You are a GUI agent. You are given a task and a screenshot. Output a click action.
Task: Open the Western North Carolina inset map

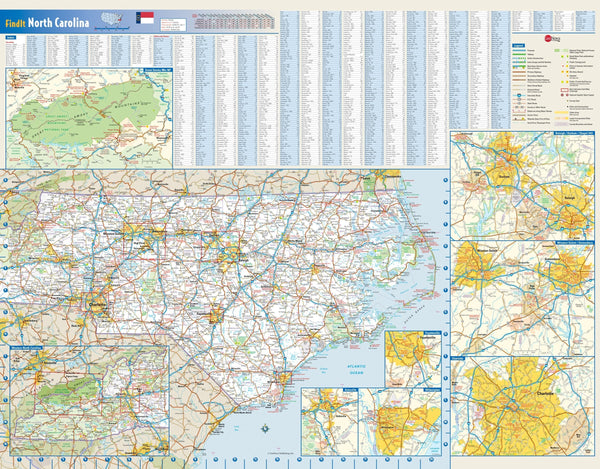[89, 401]
